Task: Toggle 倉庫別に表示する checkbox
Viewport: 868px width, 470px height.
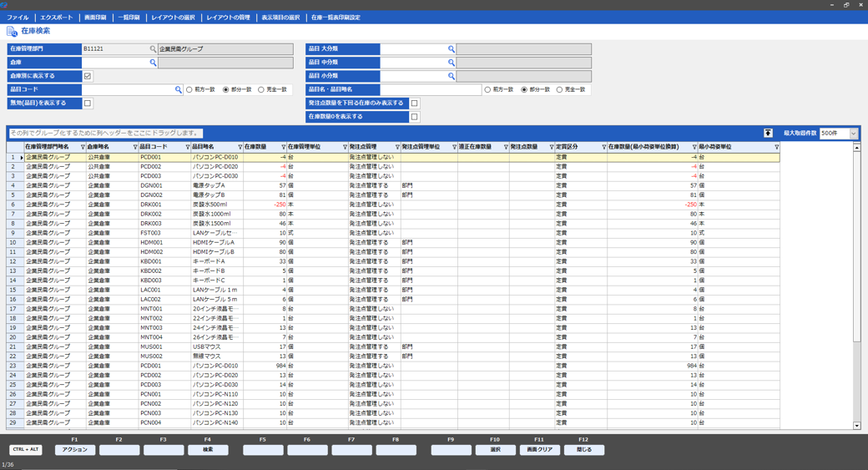Action: 88,76
